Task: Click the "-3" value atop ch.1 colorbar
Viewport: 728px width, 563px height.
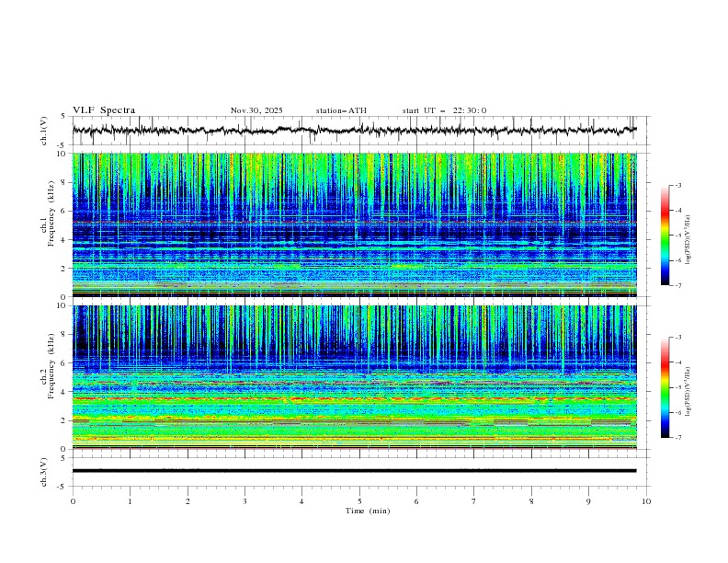Action: click(x=677, y=185)
